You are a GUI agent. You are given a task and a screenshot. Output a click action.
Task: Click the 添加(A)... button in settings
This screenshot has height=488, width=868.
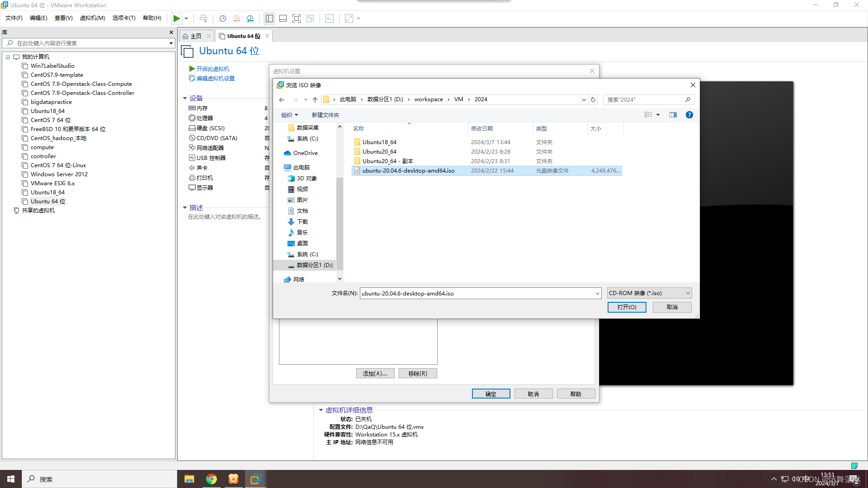coord(375,374)
